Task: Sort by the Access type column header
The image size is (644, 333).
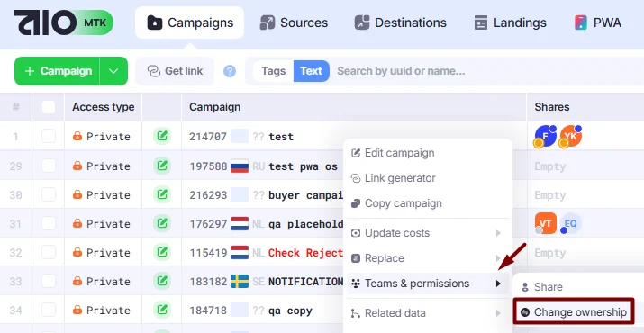Action: [x=103, y=107]
